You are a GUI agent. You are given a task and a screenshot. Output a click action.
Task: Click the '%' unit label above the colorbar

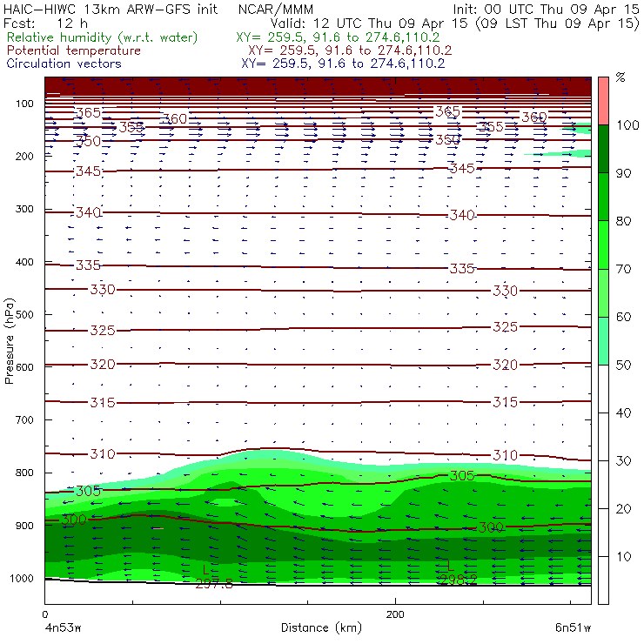coord(621,77)
